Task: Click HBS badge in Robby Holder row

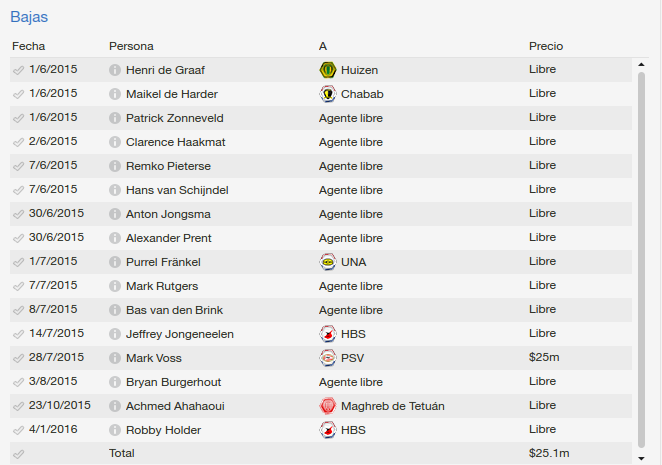Action: (328, 430)
